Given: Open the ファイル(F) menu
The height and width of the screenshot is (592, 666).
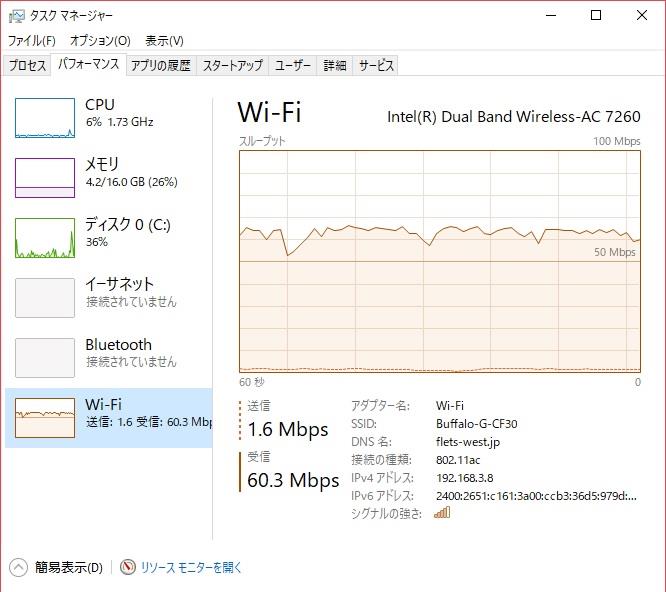Looking at the screenshot, I should (x=32, y=41).
